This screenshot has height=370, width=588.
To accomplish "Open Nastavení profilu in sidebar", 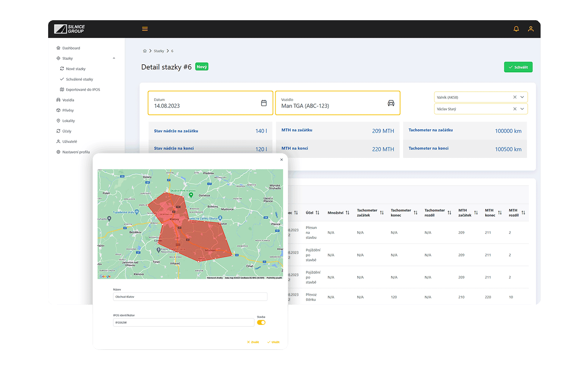I will coord(73,152).
